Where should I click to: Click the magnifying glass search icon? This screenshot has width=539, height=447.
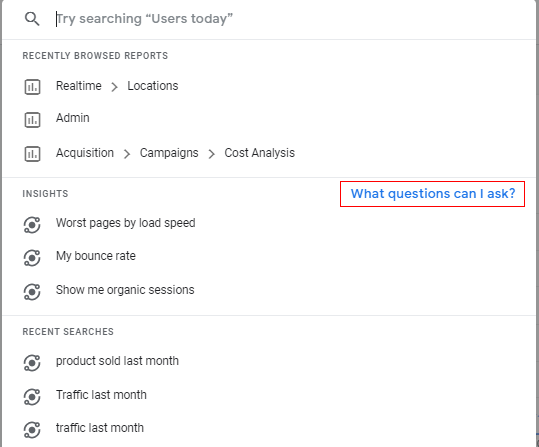[x=32, y=19]
